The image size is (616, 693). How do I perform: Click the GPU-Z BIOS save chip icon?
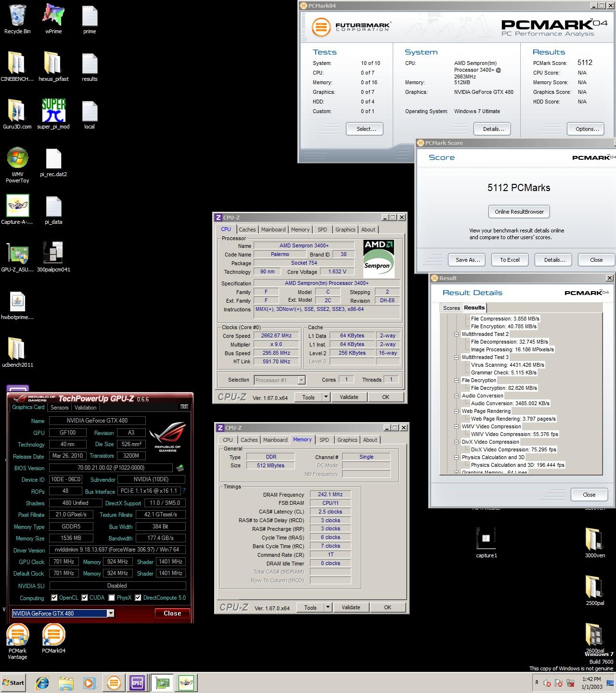(180, 468)
